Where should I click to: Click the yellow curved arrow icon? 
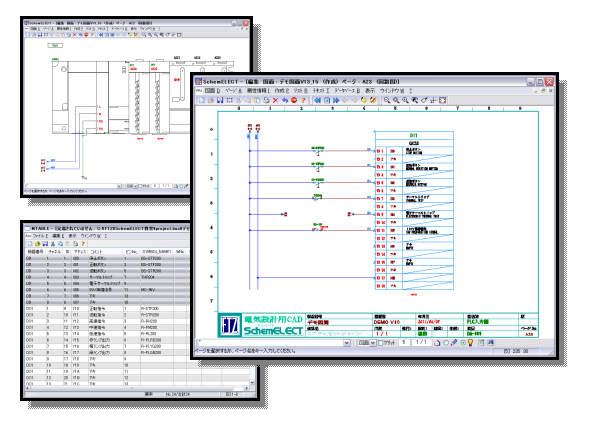pyautogui.click(x=364, y=100)
